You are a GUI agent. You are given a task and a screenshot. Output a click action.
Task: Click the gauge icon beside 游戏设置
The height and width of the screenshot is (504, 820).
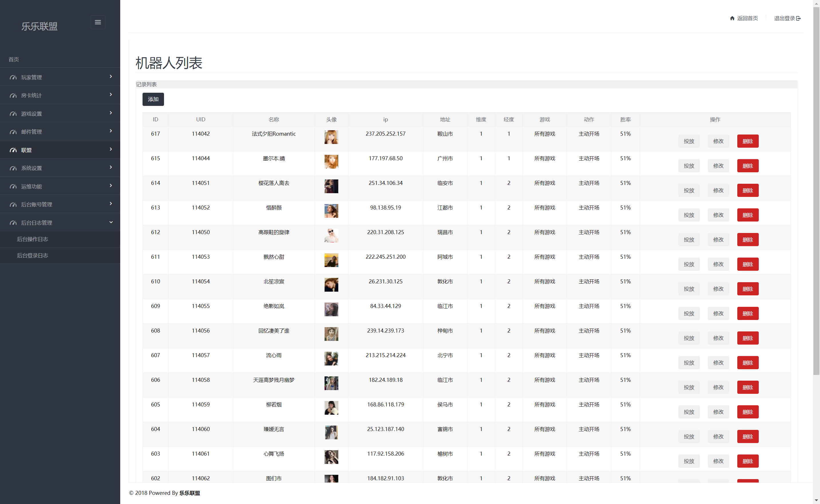click(13, 114)
